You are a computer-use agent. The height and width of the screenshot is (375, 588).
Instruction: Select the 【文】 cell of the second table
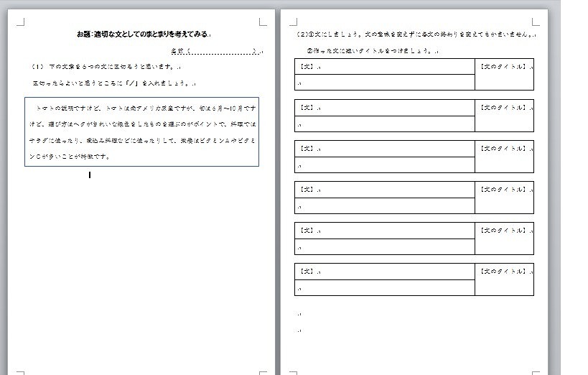pos(384,108)
